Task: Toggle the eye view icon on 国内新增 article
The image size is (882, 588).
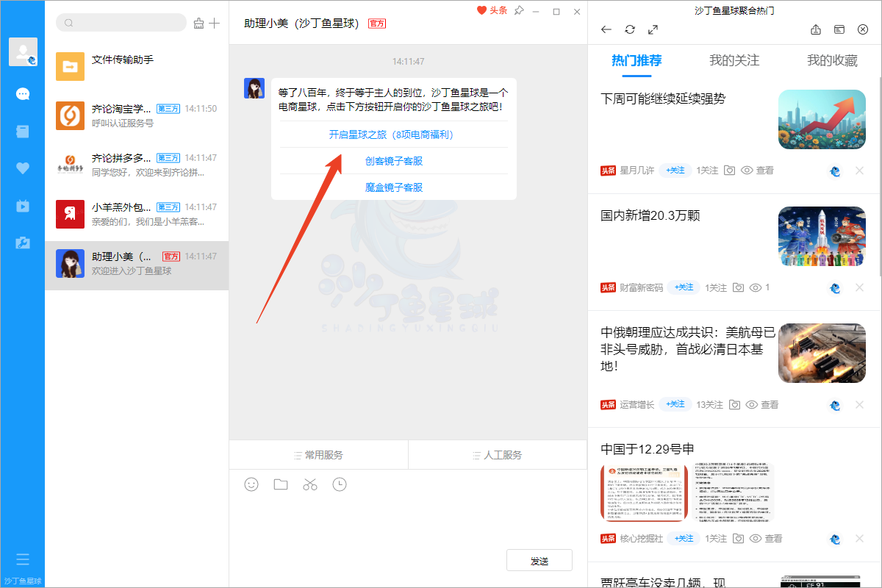Action: coord(757,287)
